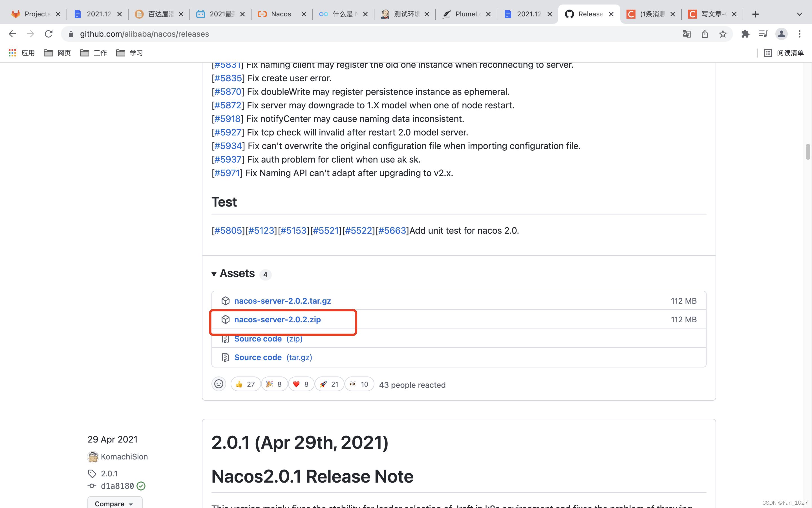Open issue #5934 link
This screenshot has width=812, height=508.
click(228, 146)
